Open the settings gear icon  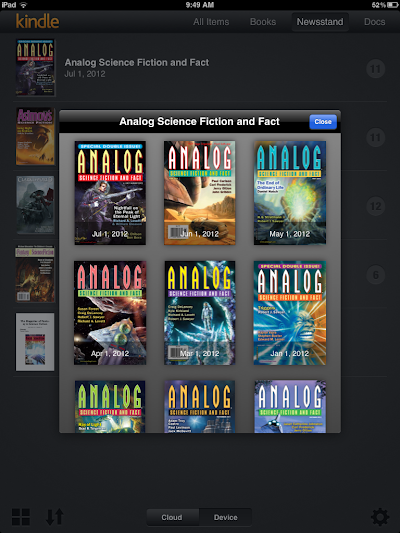[380, 517]
